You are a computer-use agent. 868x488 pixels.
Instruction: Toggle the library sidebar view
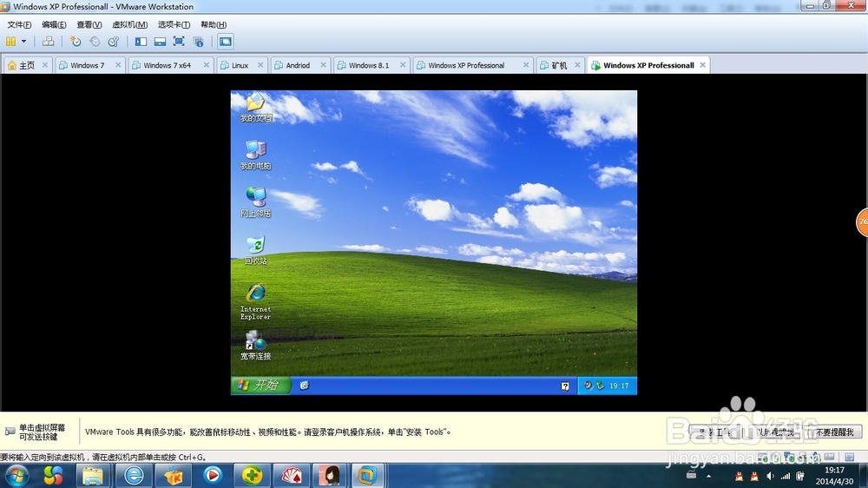(x=141, y=41)
